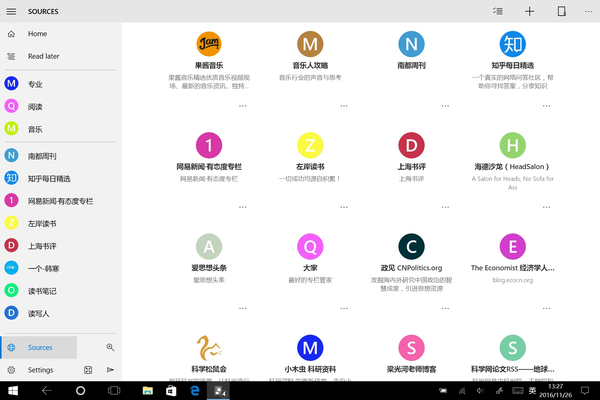Click the red D icon of 上海书评 card

[411, 145]
